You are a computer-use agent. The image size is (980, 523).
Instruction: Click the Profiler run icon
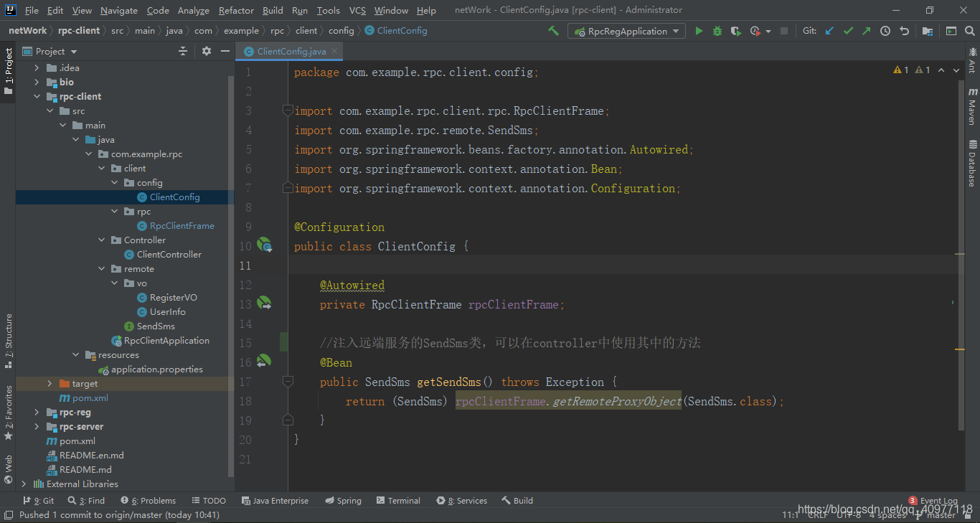click(755, 31)
